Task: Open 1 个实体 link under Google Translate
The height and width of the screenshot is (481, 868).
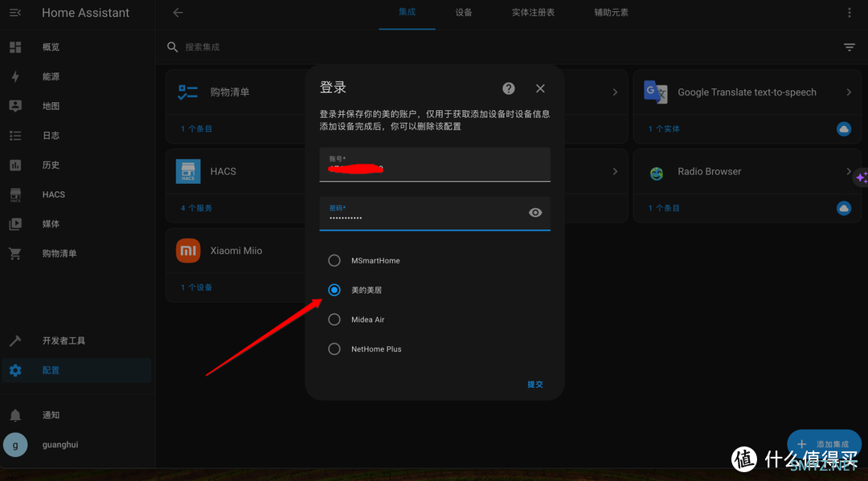Action: pos(665,128)
